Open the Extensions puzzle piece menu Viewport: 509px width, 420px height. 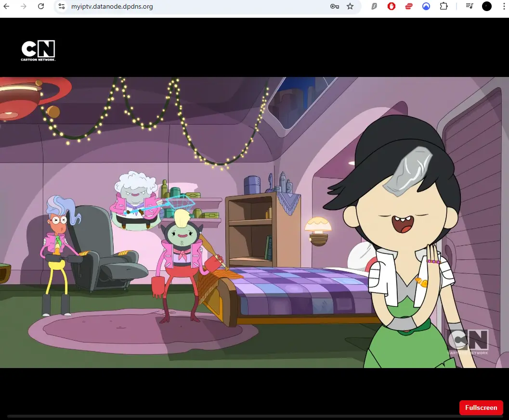444,6
